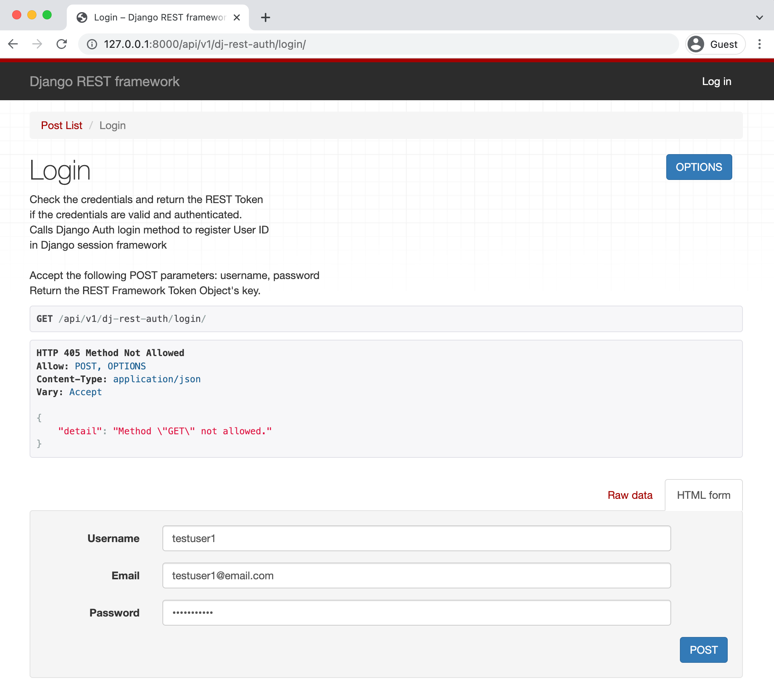Go to Post List breadcrumb
This screenshot has width=774, height=700.
coord(61,125)
